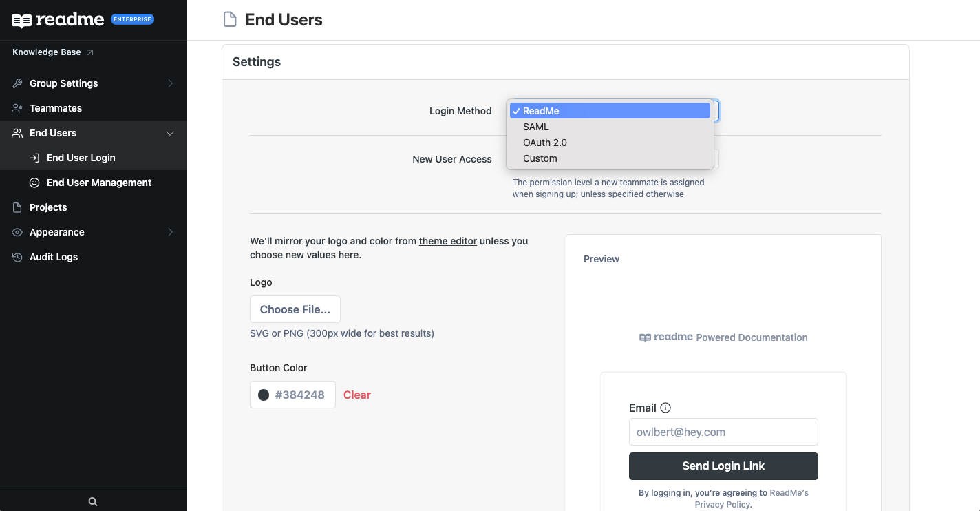Clear the button color

pos(357,395)
